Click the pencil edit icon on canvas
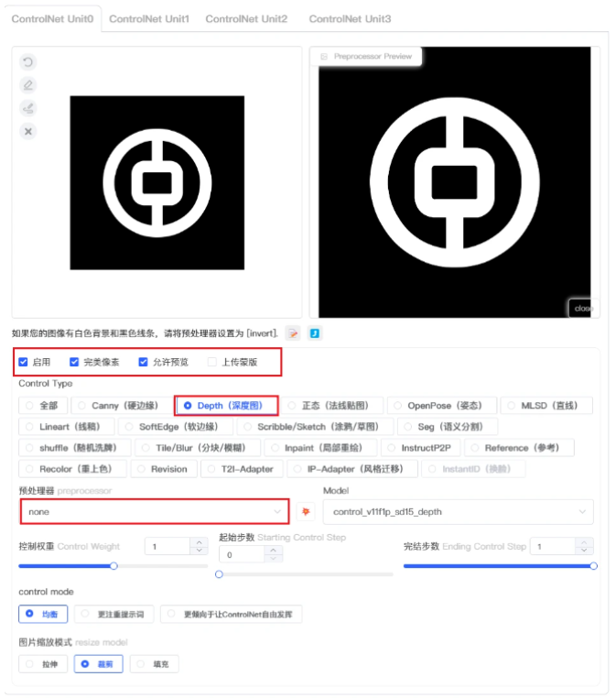 [x=28, y=85]
